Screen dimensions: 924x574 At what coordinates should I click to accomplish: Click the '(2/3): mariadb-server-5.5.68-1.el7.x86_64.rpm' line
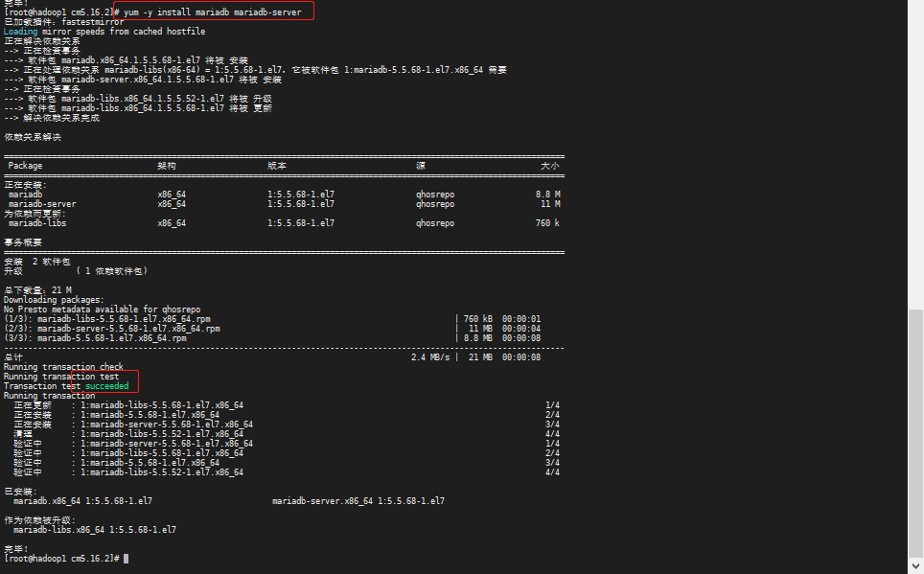112,329
